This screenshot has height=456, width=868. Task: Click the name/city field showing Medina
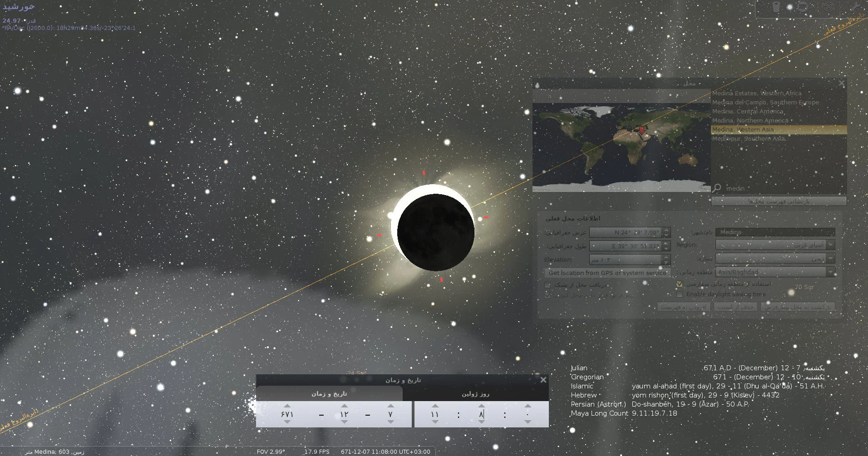click(775, 232)
